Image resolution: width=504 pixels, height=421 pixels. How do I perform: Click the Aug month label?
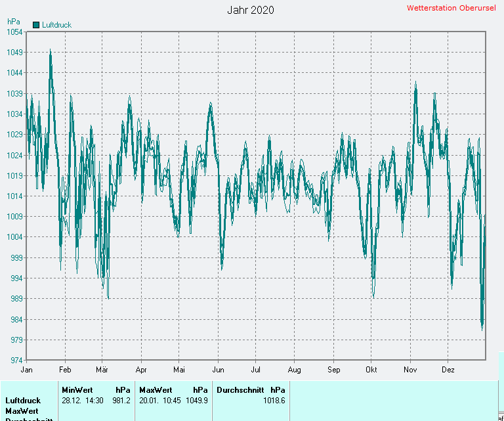pyautogui.click(x=295, y=370)
